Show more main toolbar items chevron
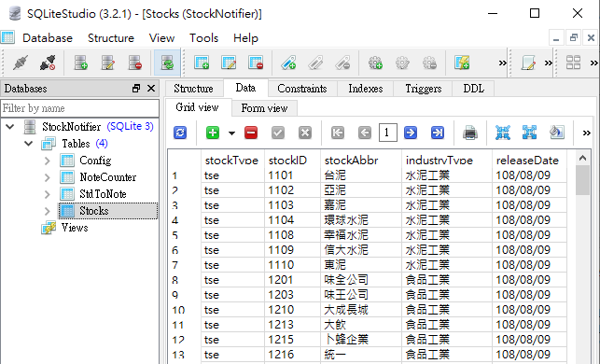The width and height of the screenshot is (600, 364). (x=502, y=63)
